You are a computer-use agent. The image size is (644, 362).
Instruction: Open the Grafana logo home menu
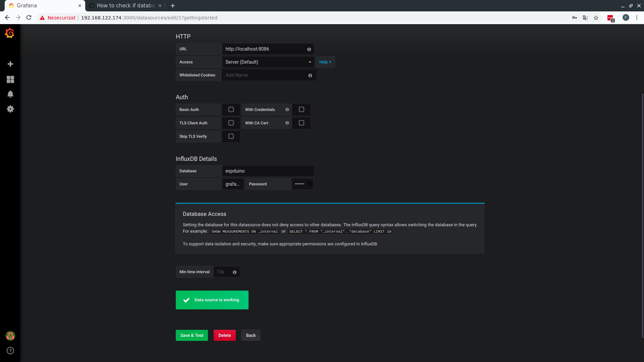(x=10, y=33)
